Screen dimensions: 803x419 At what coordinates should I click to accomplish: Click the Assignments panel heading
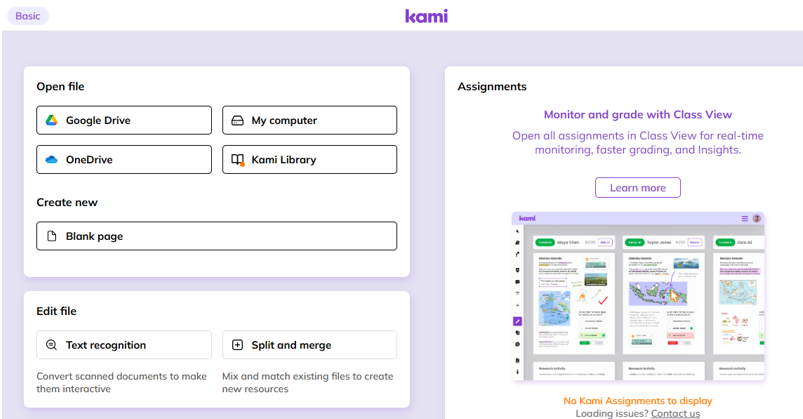[x=492, y=87]
